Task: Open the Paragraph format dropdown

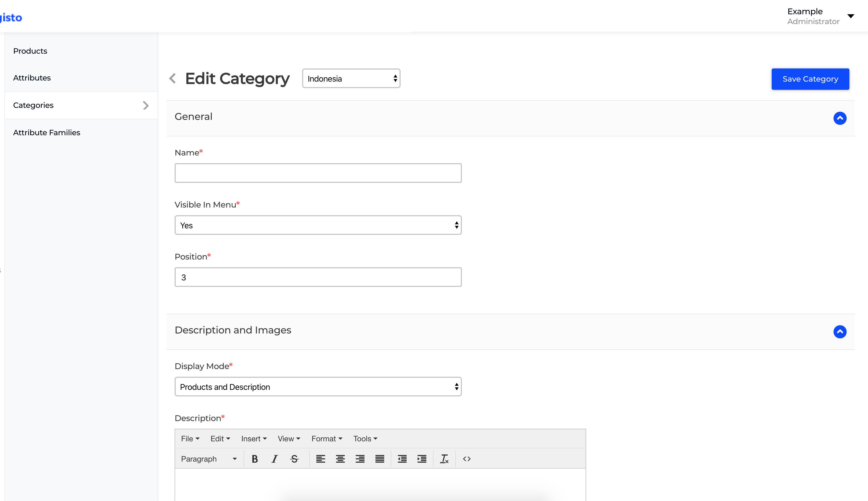Action: click(209, 459)
